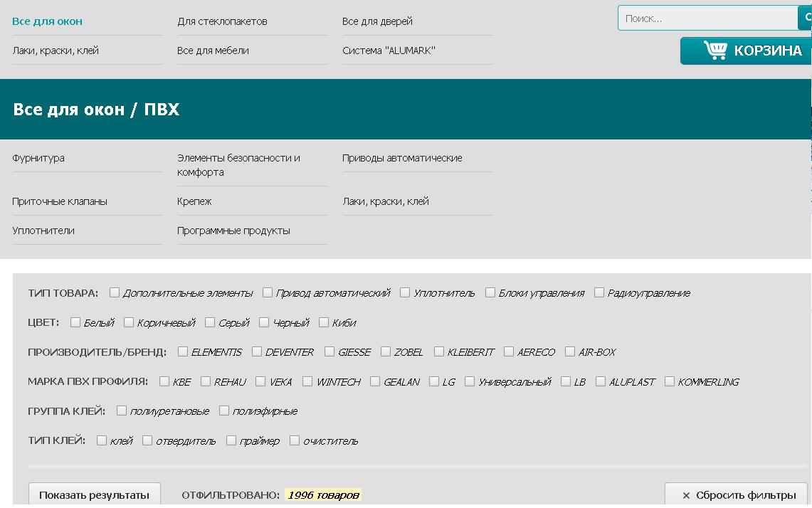Viewport: 812px width, 508px height.
Task: Open 'Программные продукты' category link
Action: click(x=233, y=231)
